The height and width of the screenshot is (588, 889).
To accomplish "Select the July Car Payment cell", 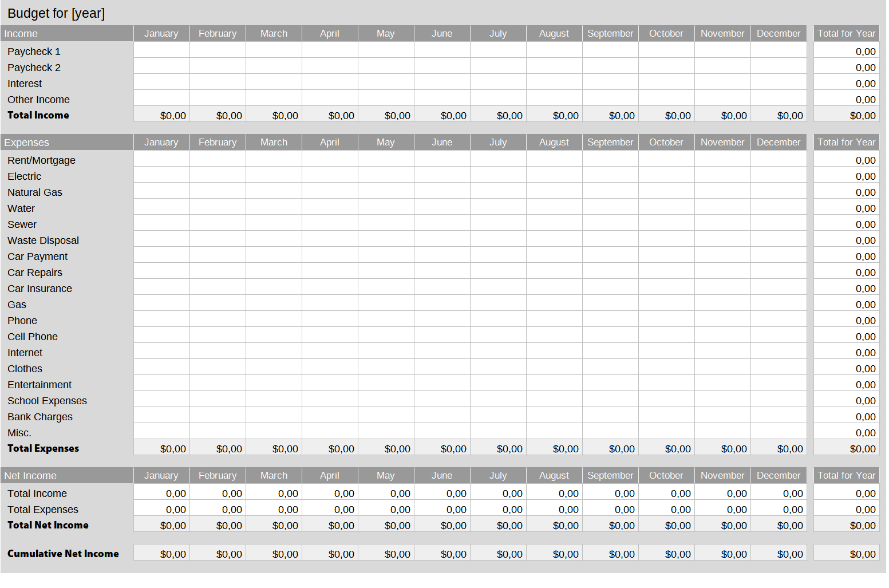I will pos(497,256).
